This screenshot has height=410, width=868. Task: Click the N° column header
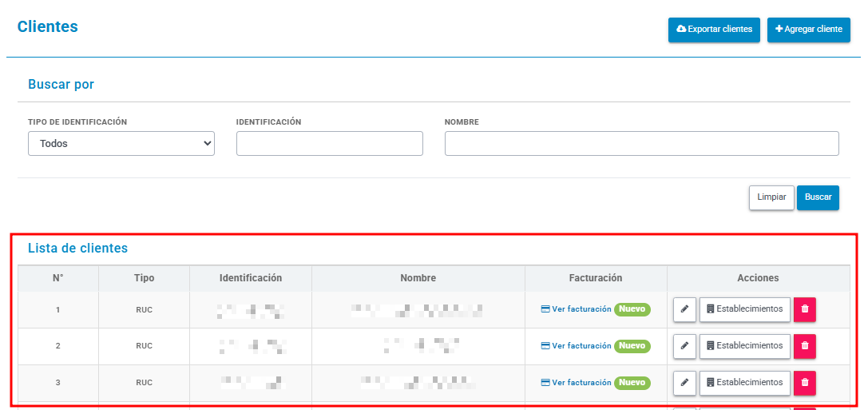(58, 278)
